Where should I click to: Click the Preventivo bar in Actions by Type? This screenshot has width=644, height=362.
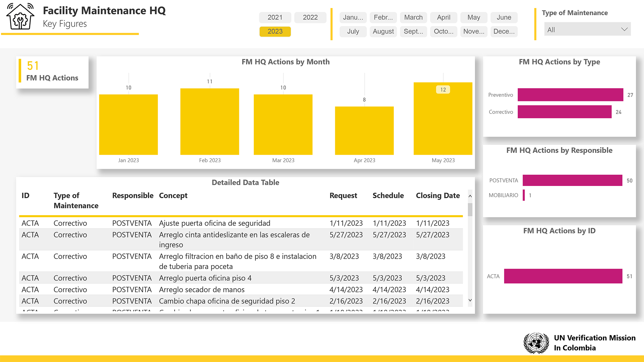point(570,95)
